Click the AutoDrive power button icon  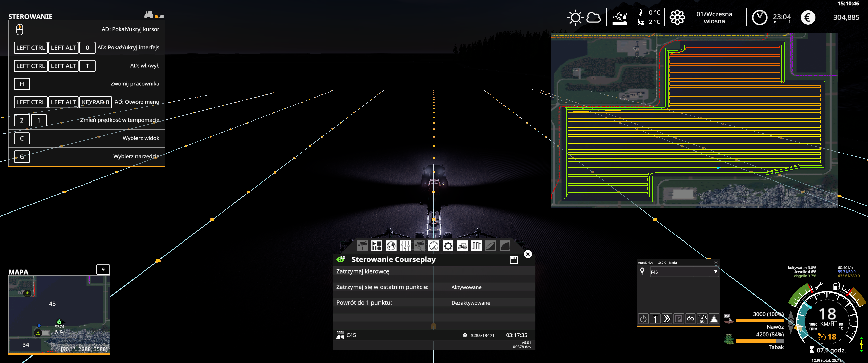click(643, 319)
